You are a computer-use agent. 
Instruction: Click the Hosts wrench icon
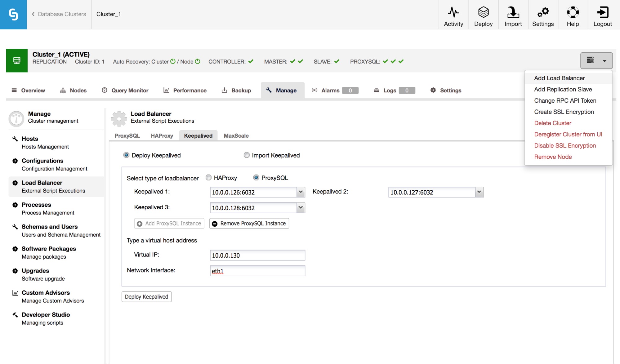coord(15,139)
